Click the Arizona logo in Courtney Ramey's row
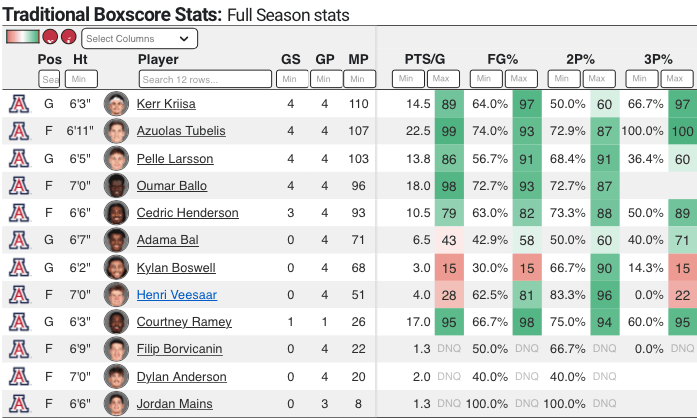Viewport: 697px width, 418px height. pyautogui.click(x=18, y=322)
